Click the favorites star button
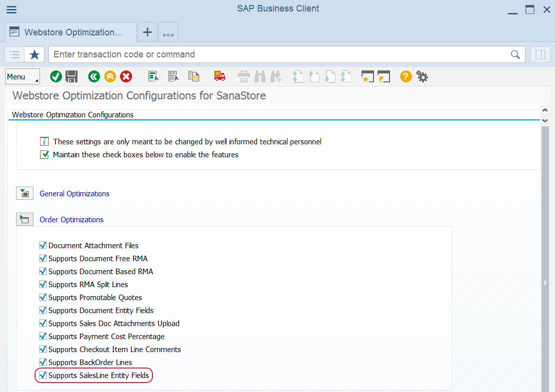This screenshot has width=555, height=392. 34,54
